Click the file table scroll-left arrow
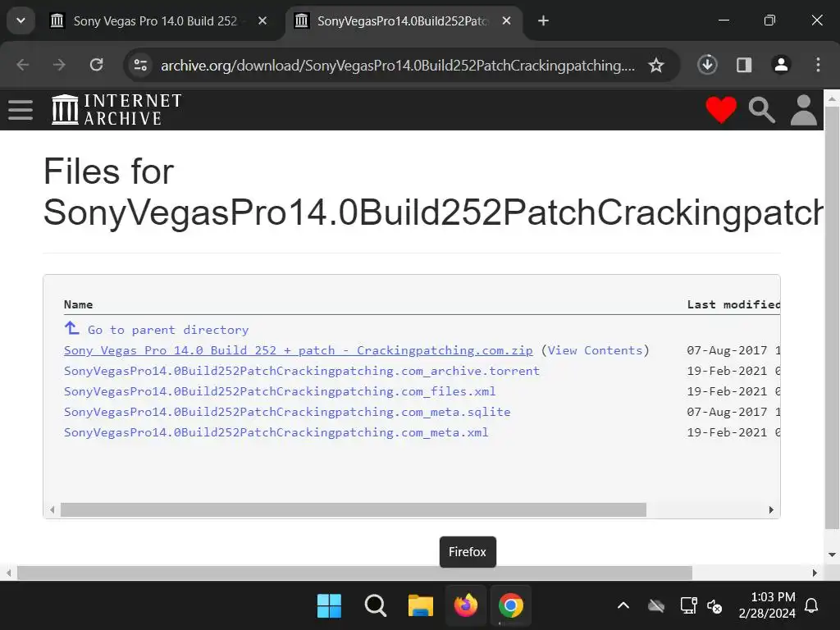Image resolution: width=840 pixels, height=630 pixels. [x=52, y=509]
